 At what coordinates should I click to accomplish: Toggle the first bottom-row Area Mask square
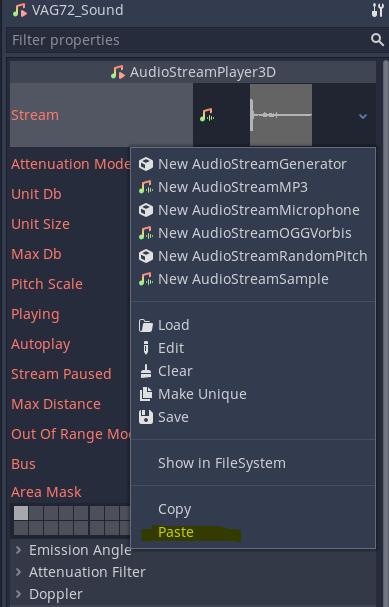pos(21,528)
